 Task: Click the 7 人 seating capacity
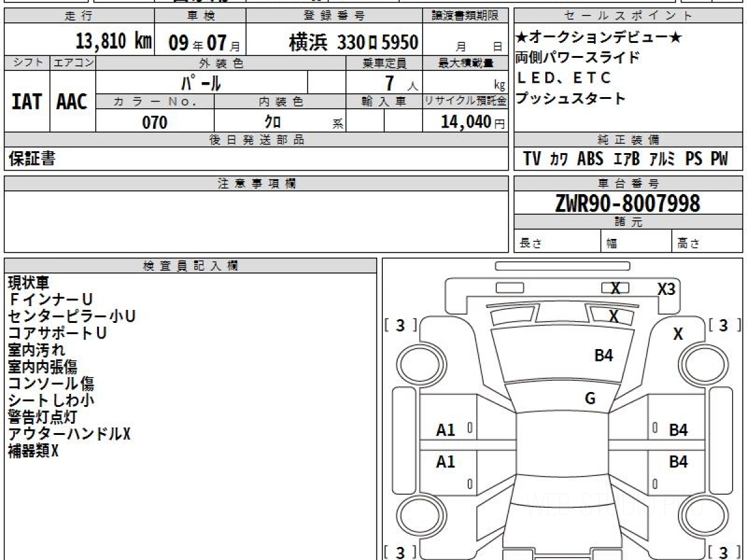pos(401,82)
